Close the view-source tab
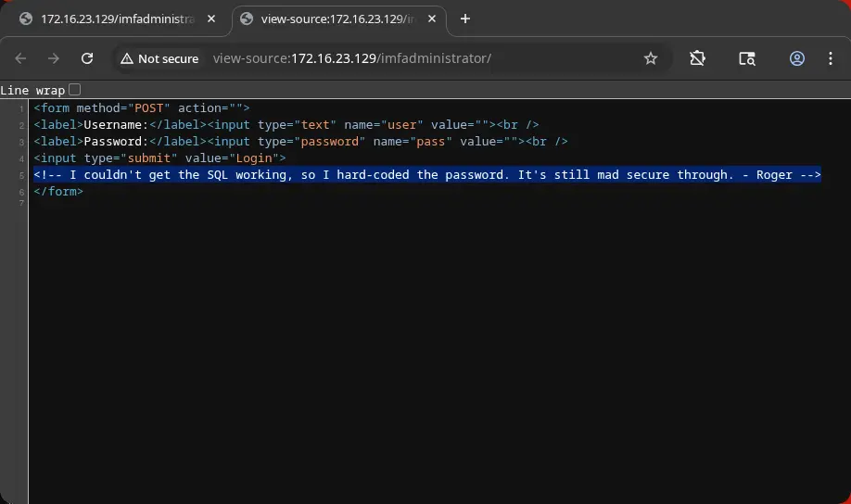Viewport: 851px width, 504px height. point(433,19)
